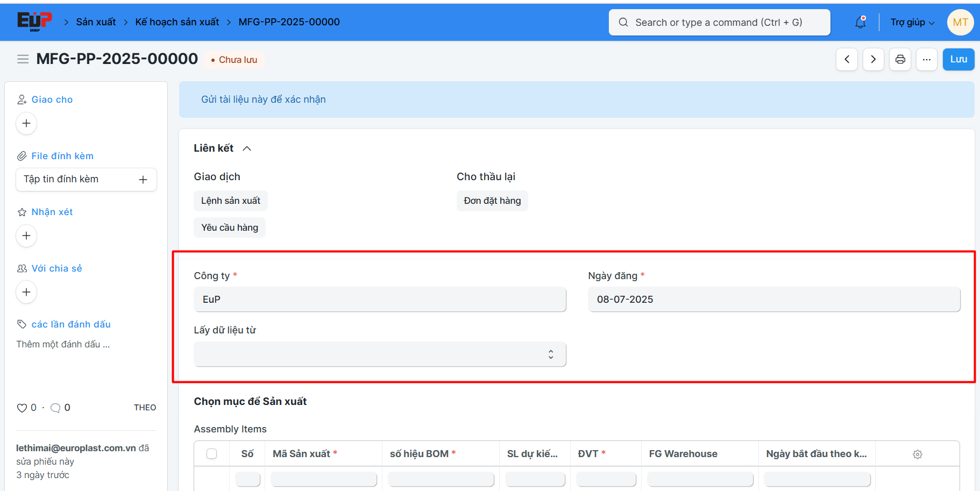Click the Ngày đăng date field
This screenshot has width=980, height=491.
pos(773,300)
